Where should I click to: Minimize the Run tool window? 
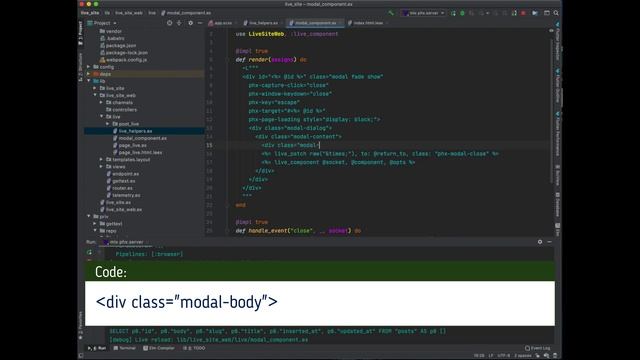tap(549, 242)
